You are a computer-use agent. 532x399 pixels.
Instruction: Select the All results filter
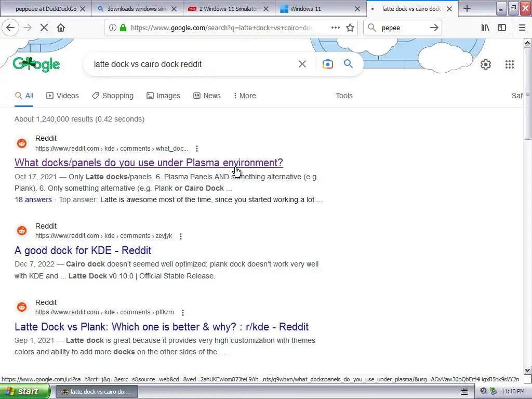click(24, 96)
